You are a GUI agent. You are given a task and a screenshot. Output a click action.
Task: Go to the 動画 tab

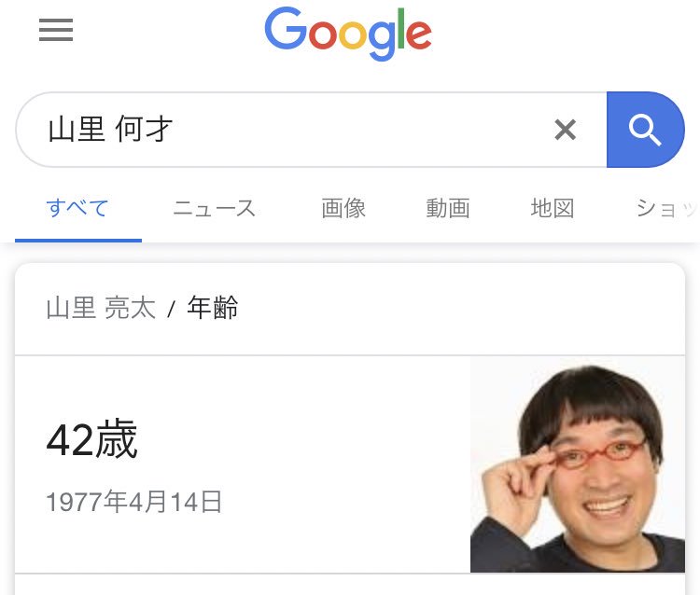pos(448,208)
